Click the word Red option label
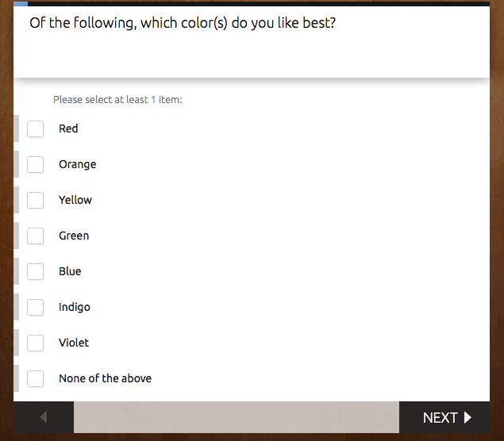 coord(68,128)
